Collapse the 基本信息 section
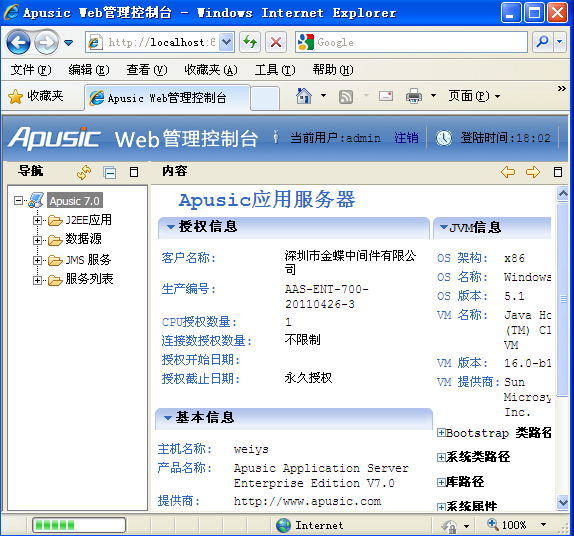Image resolution: width=574 pixels, height=536 pixels. (168, 418)
